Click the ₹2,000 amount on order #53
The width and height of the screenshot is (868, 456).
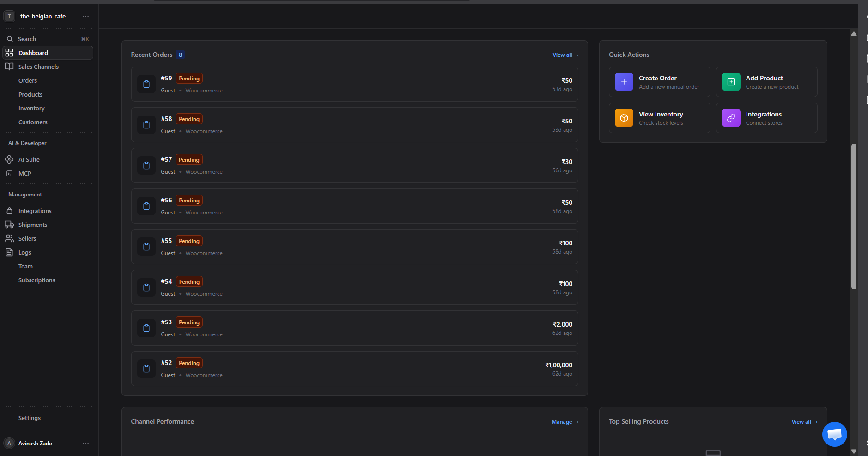tap(562, 324)
